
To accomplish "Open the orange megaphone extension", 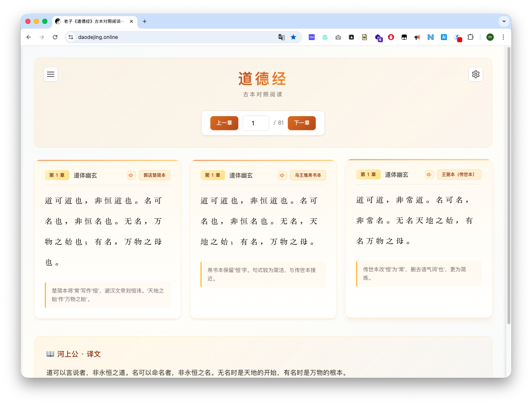I will 417,37.
